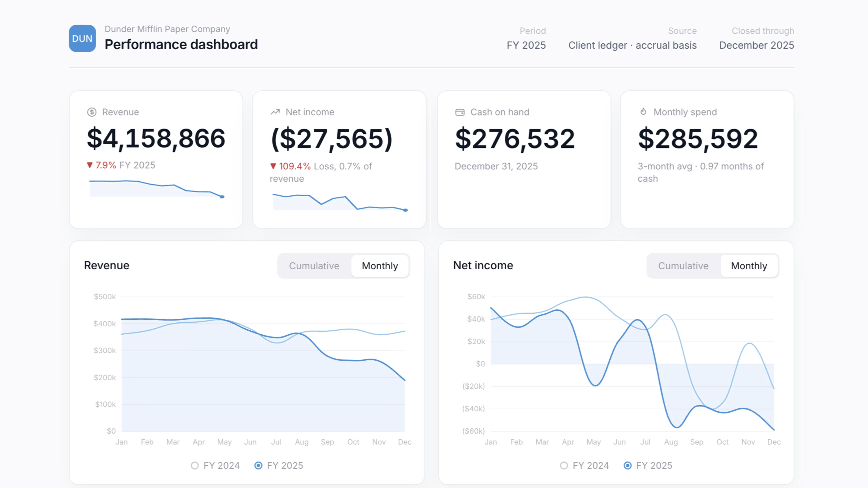Click the Client ledger accrual basis source
Viewport: 868px width, 488px height.
pyautogui.click(x=632, y=45)
